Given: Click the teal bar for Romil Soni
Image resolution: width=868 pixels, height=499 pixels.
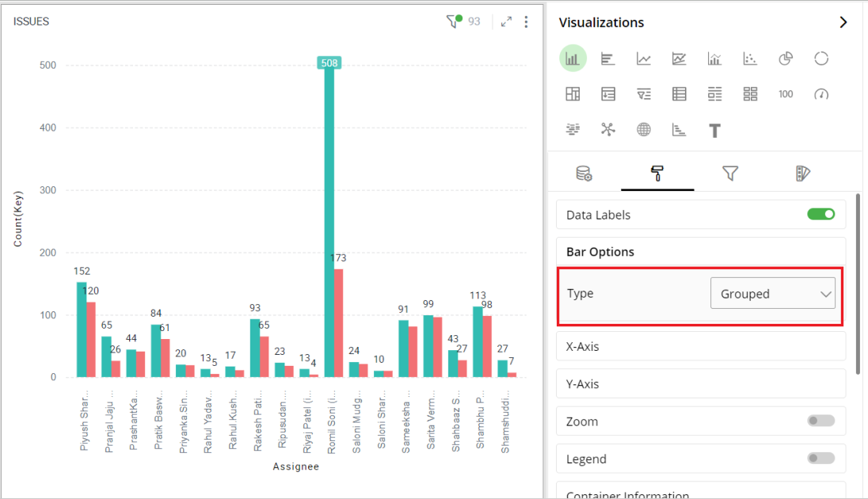Looking at the screenshot, I should [329, 223].
